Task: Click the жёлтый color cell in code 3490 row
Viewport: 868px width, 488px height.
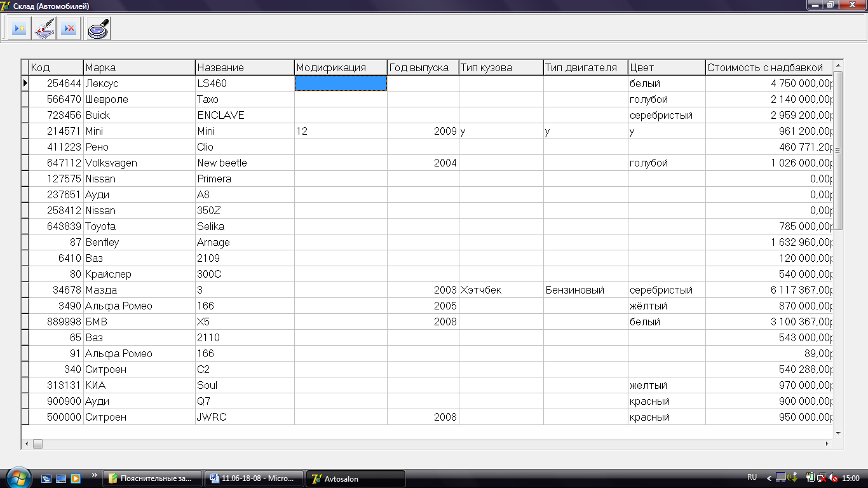Action: pos(667,306)
